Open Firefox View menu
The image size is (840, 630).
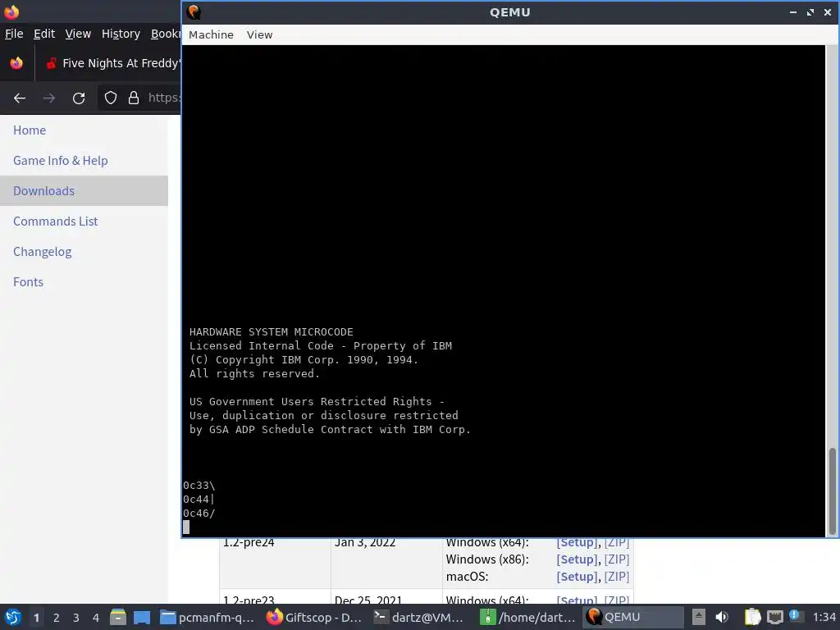(x=78, y=34)
